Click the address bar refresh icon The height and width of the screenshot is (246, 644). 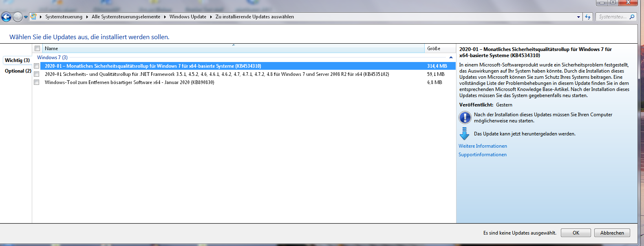point(588,17)
